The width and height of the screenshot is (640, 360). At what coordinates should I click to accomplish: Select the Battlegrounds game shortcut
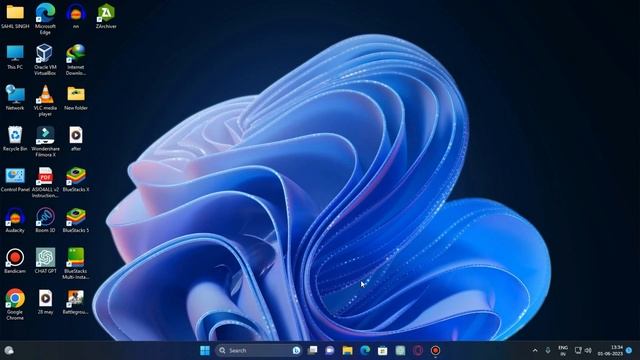pos(76,302)
